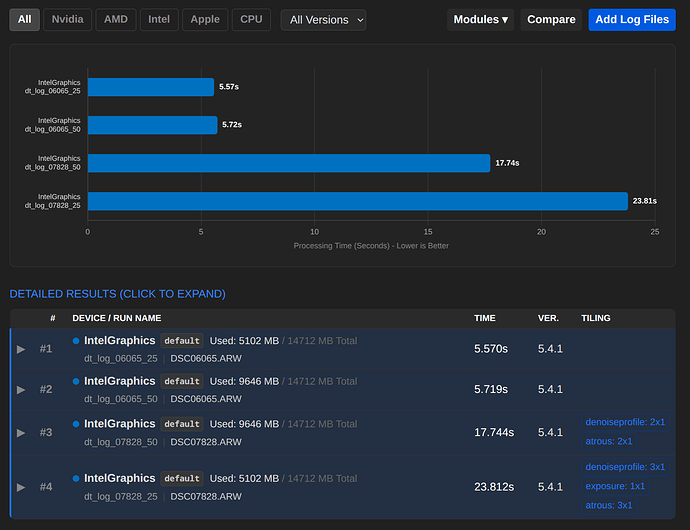The height and width of the screenshot is (530, 690).
Task: Click DSC07828.ARW in row #4
Action: [206, 497]
